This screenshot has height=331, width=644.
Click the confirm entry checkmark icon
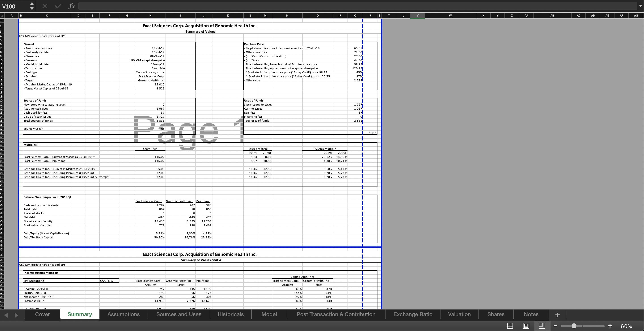(58, 6)
